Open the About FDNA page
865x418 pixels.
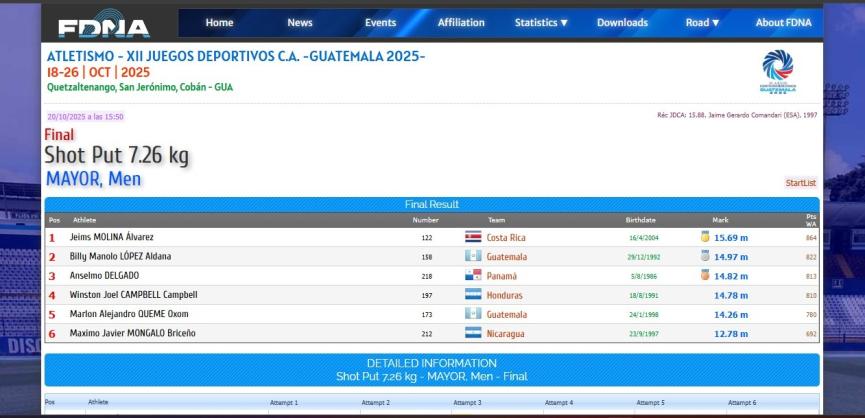click(x=783, y=23)
